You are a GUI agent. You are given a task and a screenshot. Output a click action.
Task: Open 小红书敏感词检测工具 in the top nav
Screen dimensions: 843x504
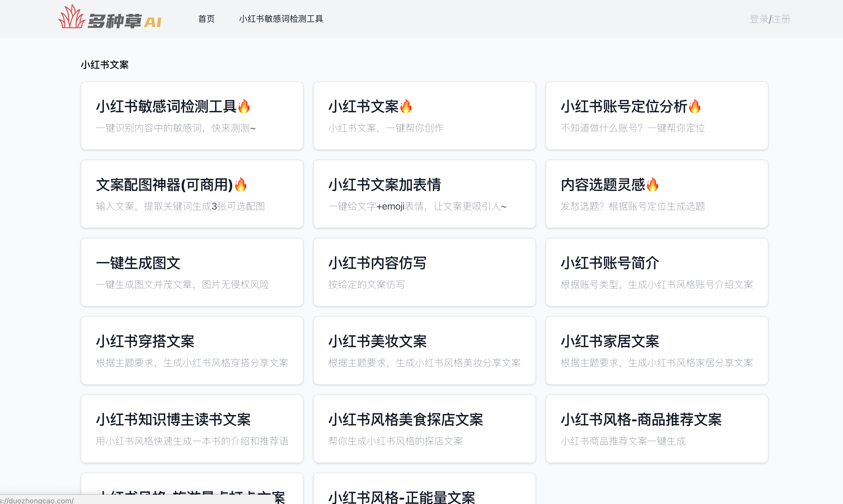tap(281, 19)
